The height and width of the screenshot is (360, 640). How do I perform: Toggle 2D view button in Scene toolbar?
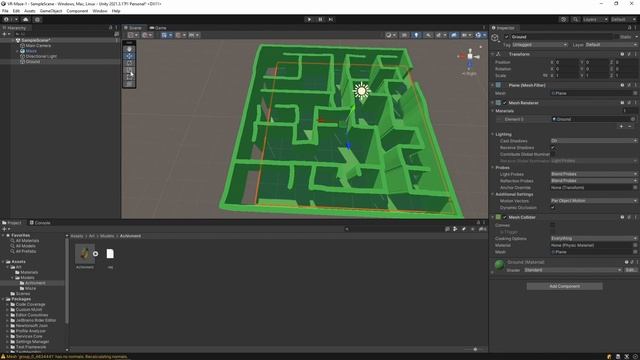tap(404, 35)
